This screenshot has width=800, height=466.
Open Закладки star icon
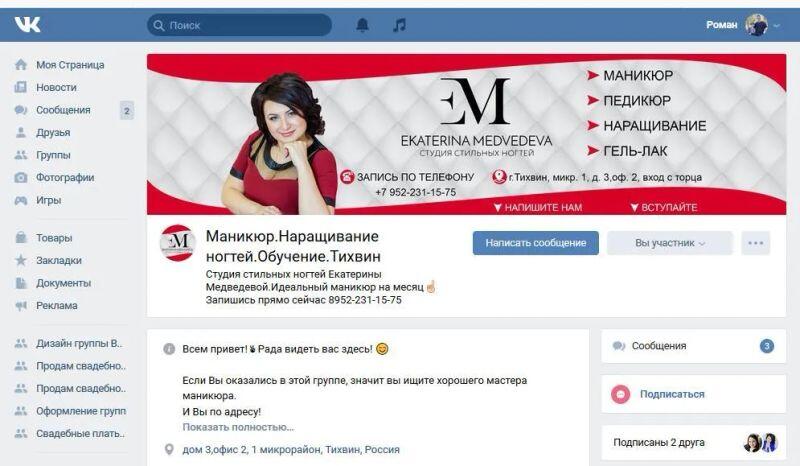21,260
